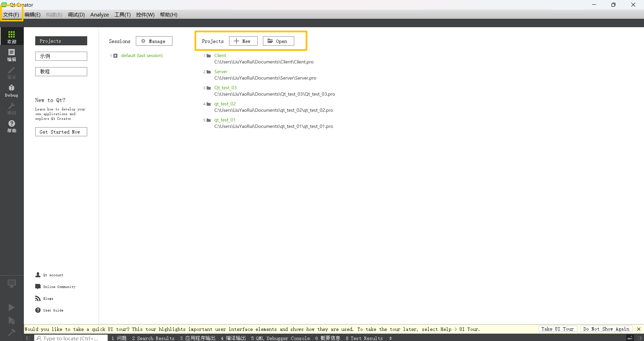Toggle the left sidebar visibility button
Image resolution: width=644 pixels, height=341 pixels.
28,338
